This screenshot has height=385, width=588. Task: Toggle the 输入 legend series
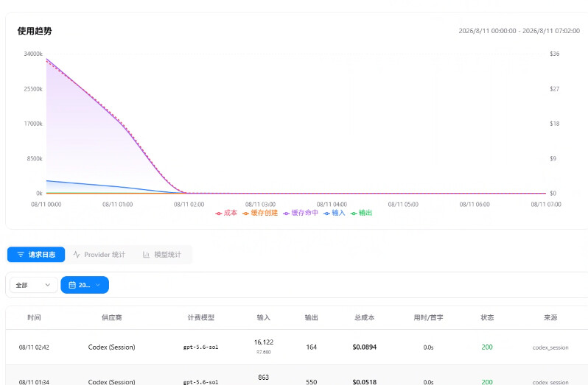pos(335,213)
